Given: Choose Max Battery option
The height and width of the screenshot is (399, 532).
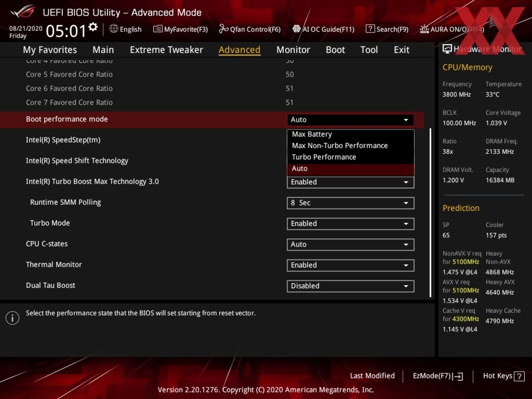Looking at the screenshot, I should tap(350, 134).
